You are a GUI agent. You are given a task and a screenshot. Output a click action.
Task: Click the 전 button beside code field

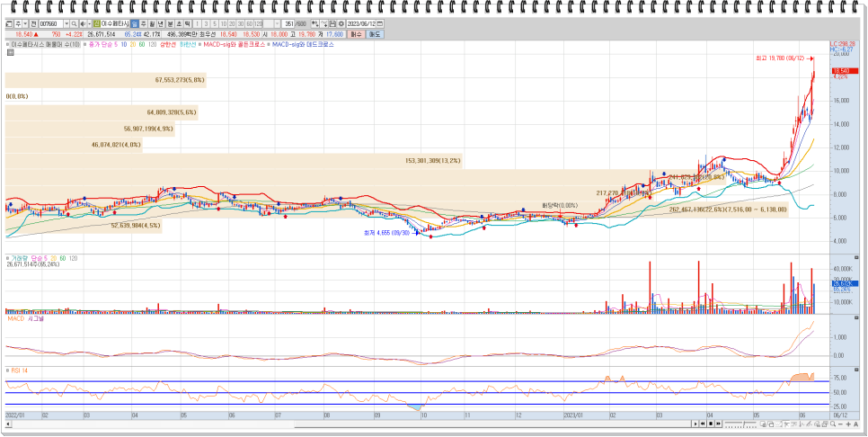(33, 23)
